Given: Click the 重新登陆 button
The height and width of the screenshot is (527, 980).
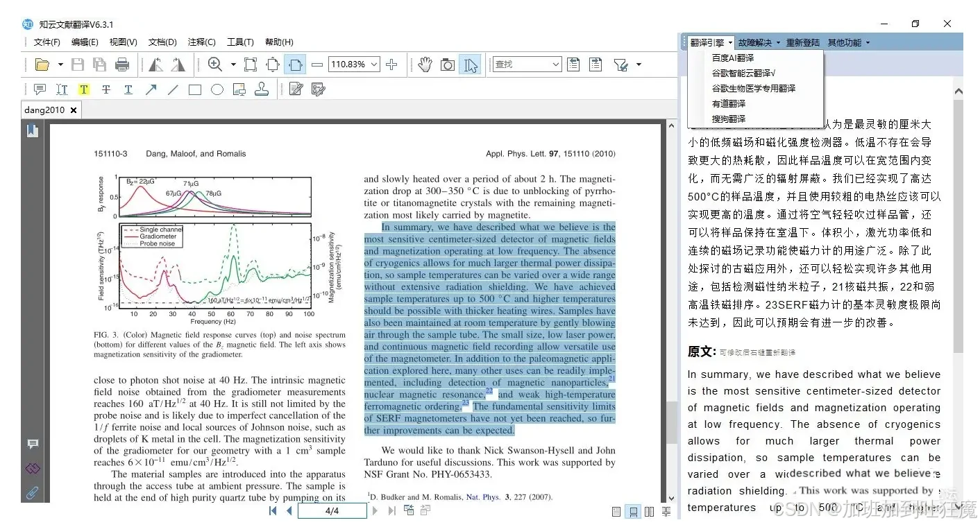Looking at the screenshot, I should (x=803, y=43).
